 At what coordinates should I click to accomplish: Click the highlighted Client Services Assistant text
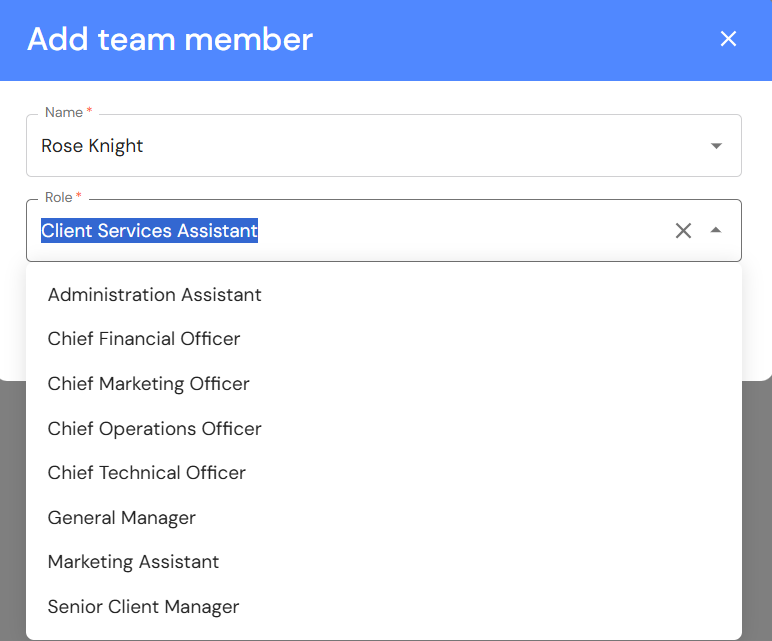click(x=149, y=231)
